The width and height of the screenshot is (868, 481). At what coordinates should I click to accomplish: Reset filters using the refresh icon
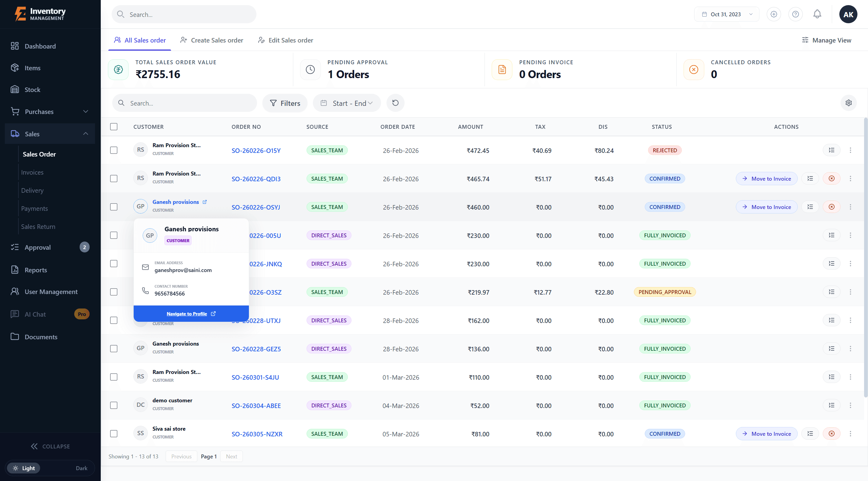[x=395, y=103]
